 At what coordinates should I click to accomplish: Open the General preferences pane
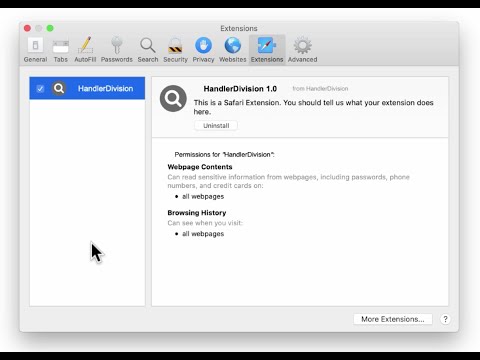(35, 50)
